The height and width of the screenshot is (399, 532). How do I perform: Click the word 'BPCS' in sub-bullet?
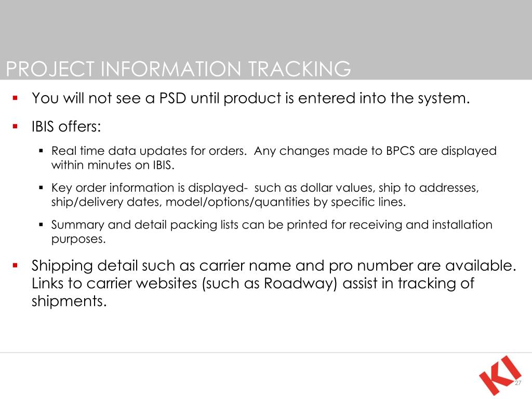401,151
